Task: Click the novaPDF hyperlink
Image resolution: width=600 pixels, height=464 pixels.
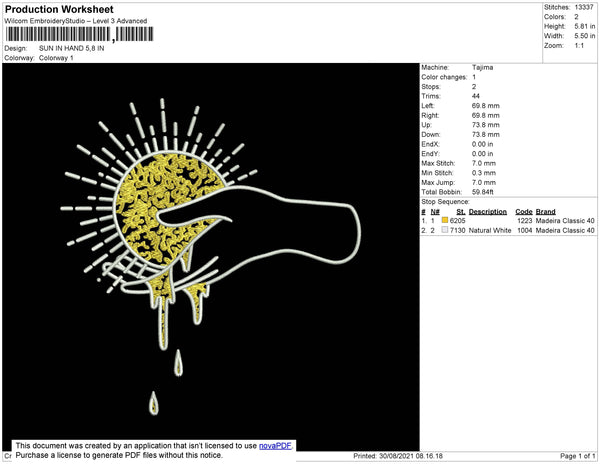Action: pyautogui.click(x=275, y=446)
